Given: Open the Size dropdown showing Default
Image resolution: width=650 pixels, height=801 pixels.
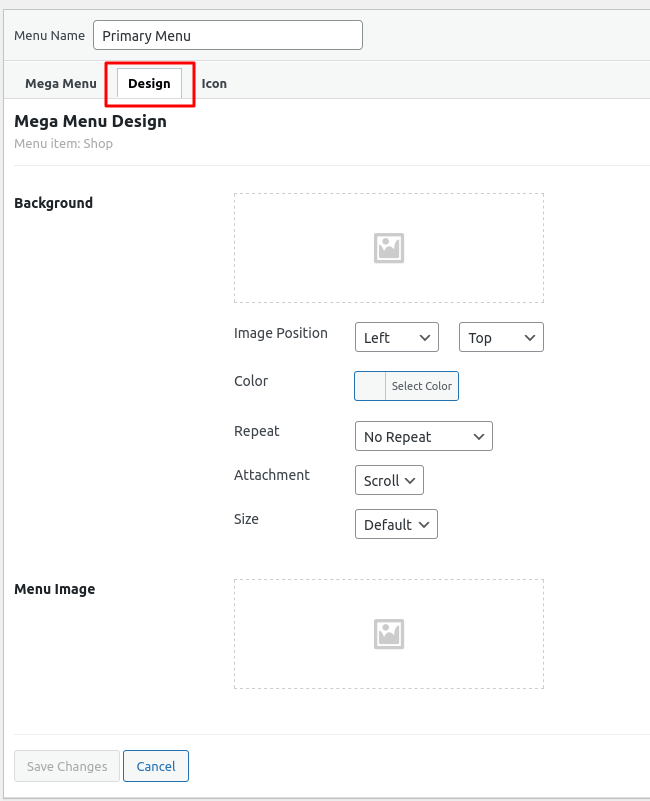Looking at the screenshot, I should click(x=397, y=524).
